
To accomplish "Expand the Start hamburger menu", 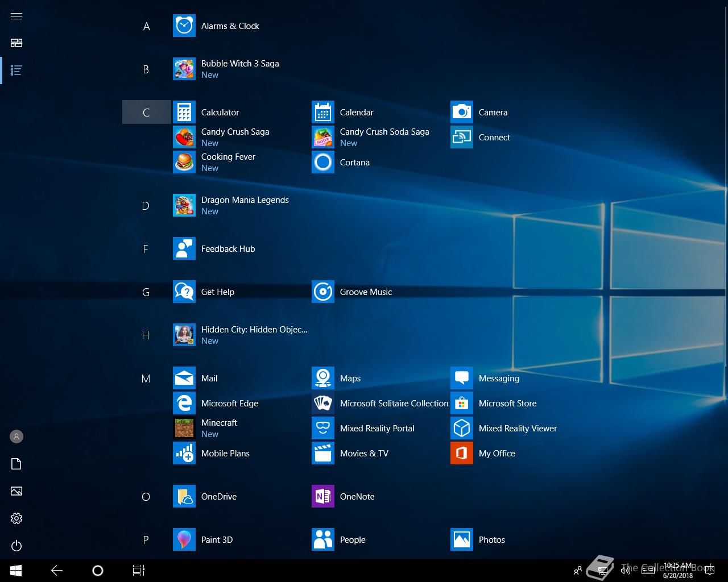I will (16, 16).
